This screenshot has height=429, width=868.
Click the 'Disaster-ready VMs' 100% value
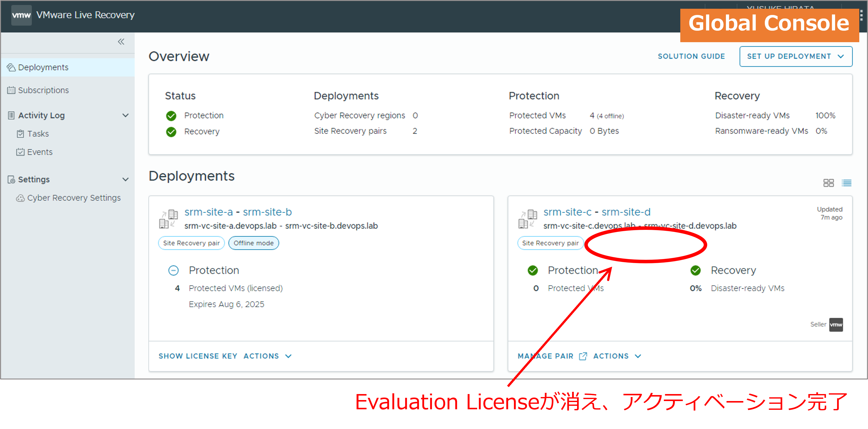(825, 116)
